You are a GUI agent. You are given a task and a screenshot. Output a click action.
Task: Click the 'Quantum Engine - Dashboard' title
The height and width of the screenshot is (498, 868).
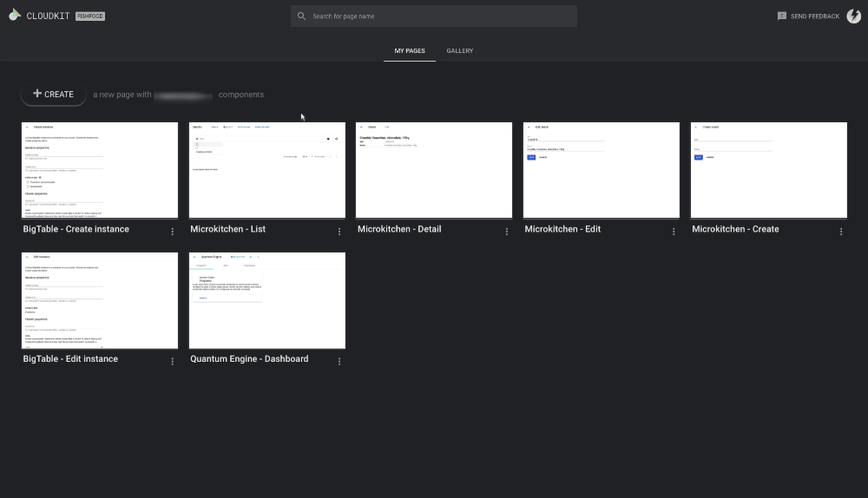249,358
